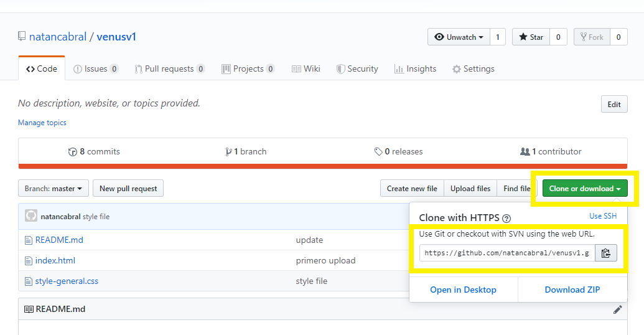Select the Code tab
Viewport: 644px width, 335px height.
coord(42,68)
